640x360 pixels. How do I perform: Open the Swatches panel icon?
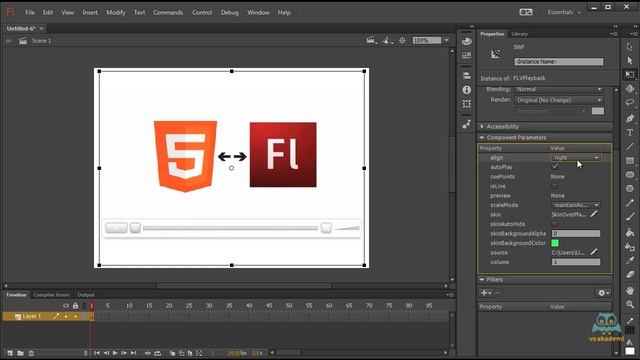[467, 55]
